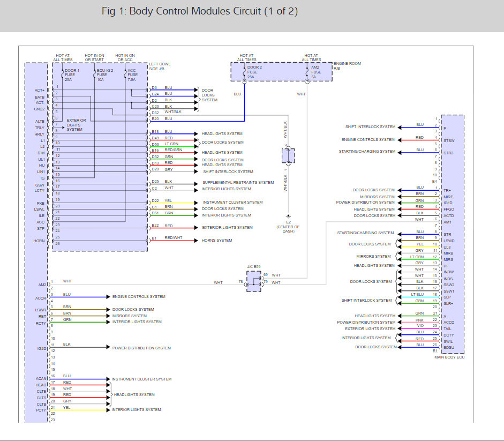The width and height of the screenshot is (504, 441).
Task: Click the HORNS SYSTEM label
Action: 217,241
